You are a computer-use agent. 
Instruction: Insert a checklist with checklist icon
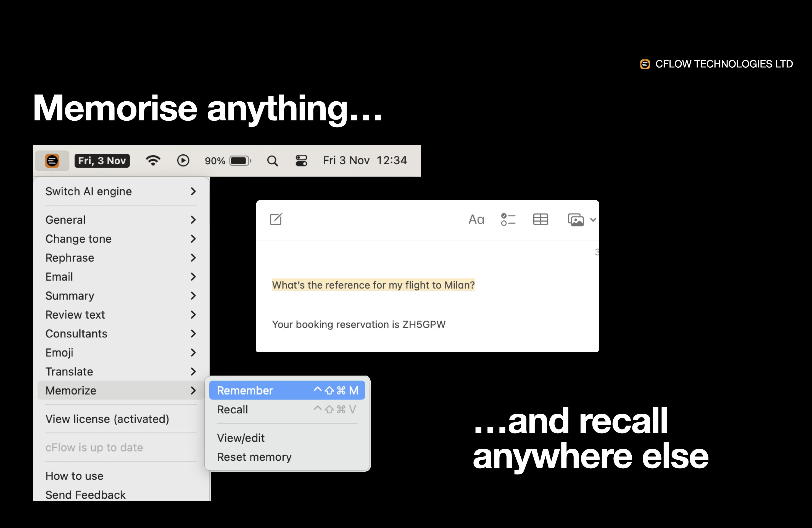[x=508, y=220]
